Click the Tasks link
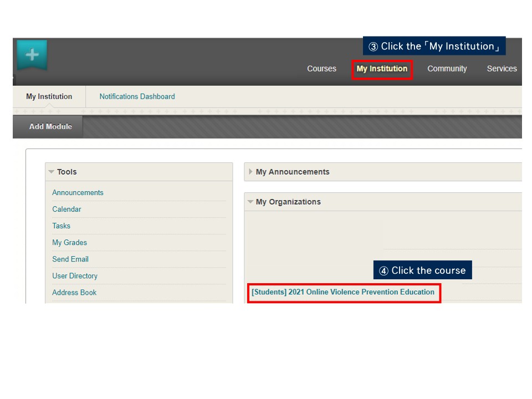 point(61,226)
